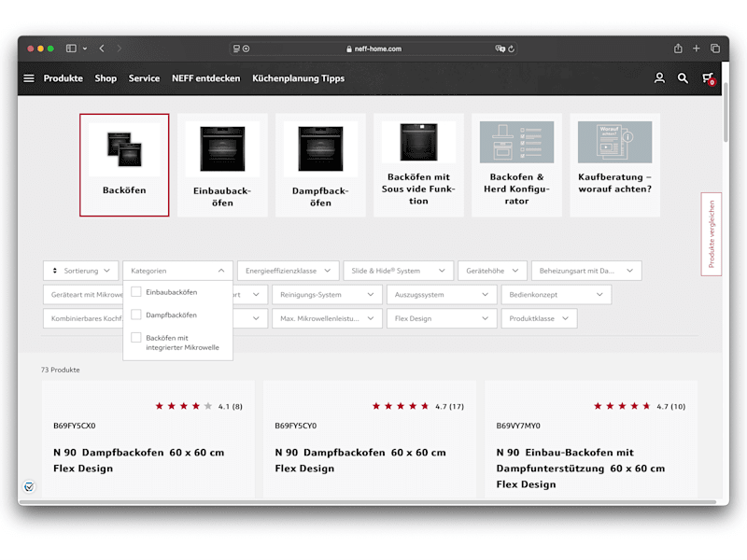Select the Backöfen category tile
The image size is (747, 560).
point(124,165)
